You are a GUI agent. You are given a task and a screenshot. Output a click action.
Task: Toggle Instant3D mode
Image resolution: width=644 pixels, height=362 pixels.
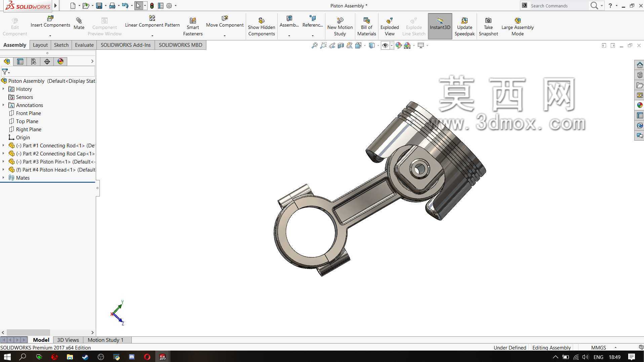(x=440, y=26)
